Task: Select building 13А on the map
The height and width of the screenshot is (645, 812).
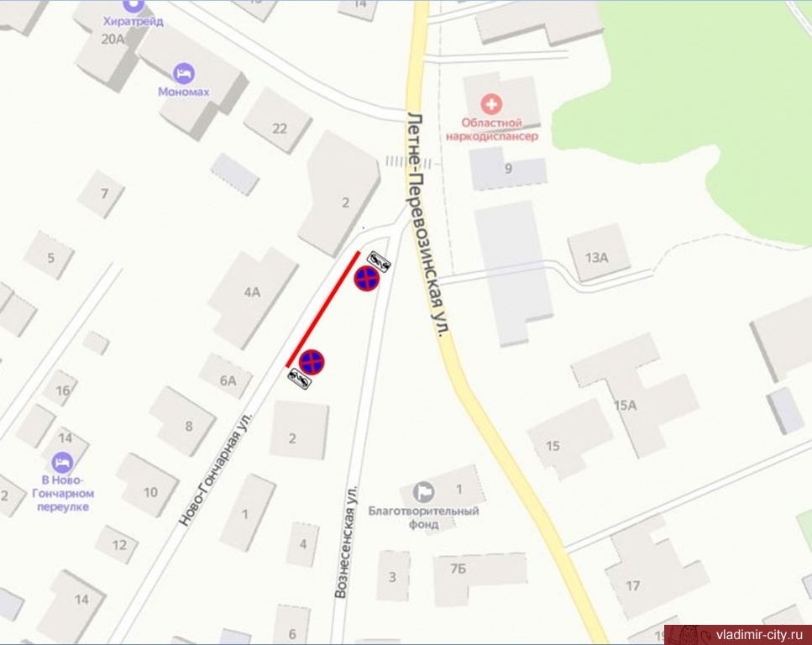Action: [599, 254]
